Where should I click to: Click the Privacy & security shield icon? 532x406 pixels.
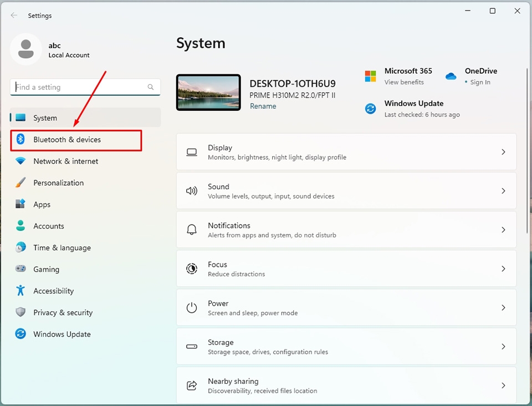tap(21, 312)
